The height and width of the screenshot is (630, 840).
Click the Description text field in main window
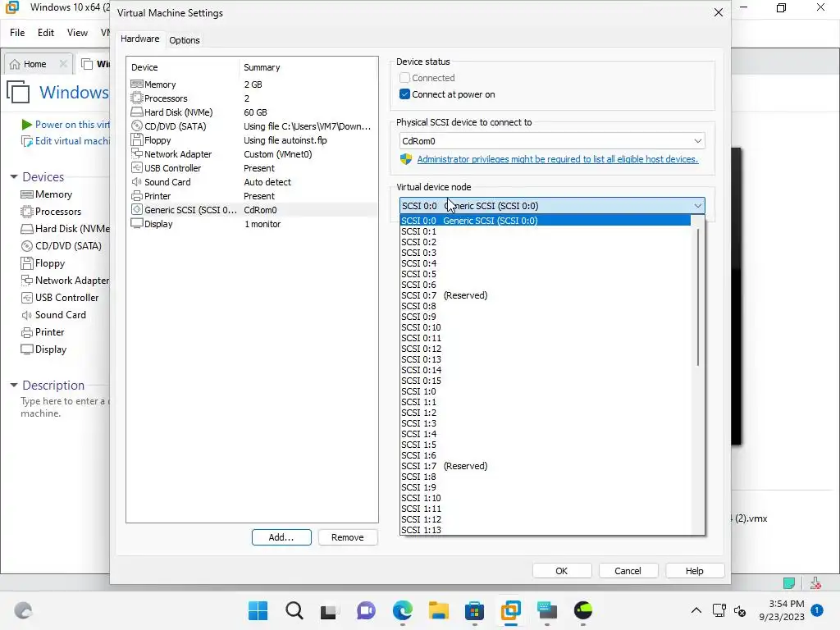64,407
